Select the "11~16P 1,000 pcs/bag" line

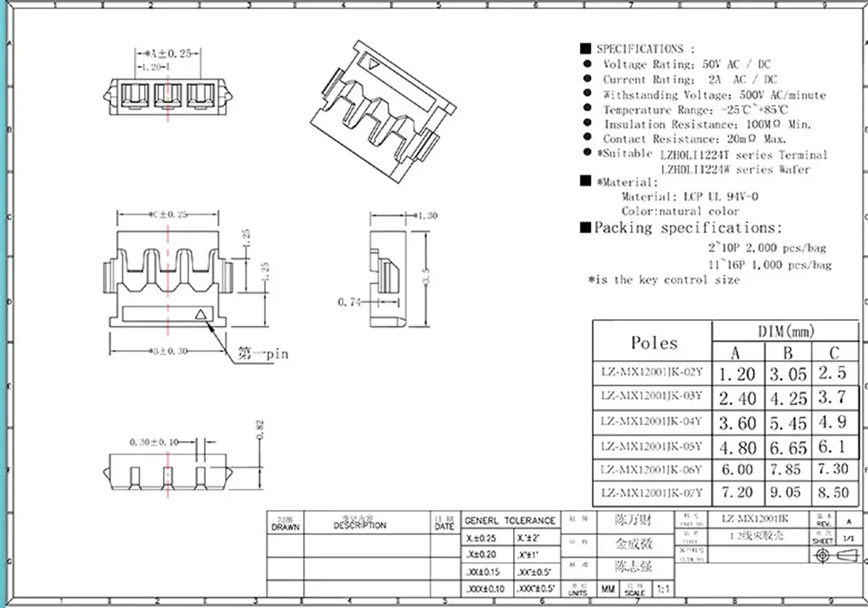tap(770, 265)
